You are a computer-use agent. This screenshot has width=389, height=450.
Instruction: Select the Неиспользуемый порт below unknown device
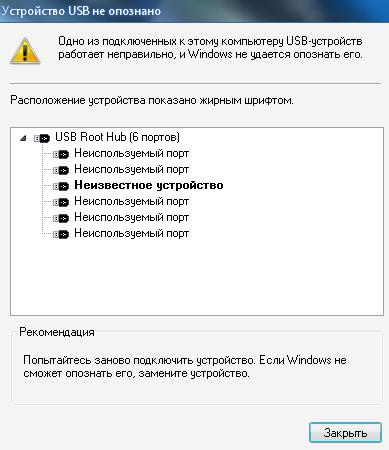pos(131,201)
